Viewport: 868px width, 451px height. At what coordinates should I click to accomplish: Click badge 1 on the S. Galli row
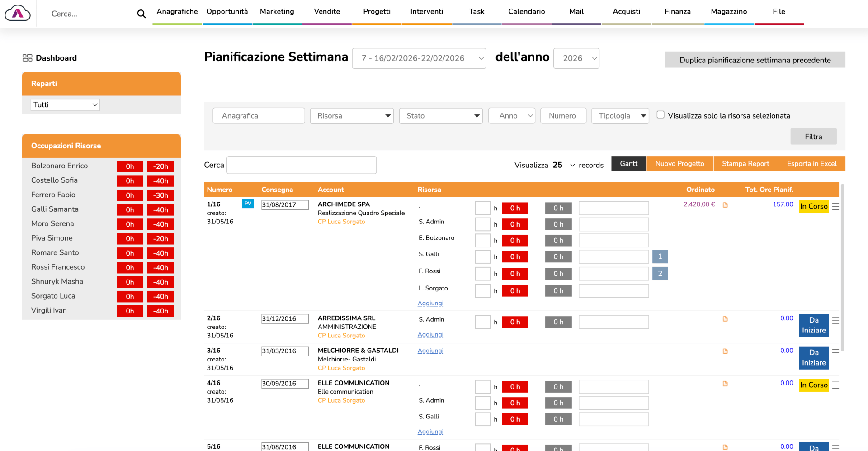click(x=660, y=256)
